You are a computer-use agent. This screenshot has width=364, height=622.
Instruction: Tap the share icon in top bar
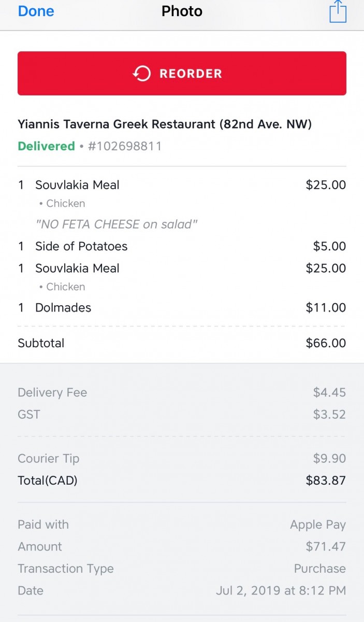[x=338, y=11]
